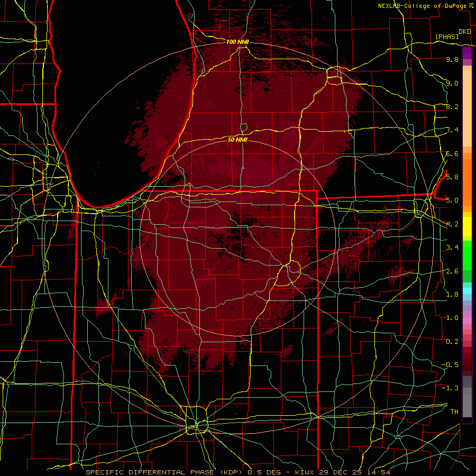Click the 9.8 legend value
Image resolution: width=476 pixels, height=476 pixels.
tap(452, 59)
